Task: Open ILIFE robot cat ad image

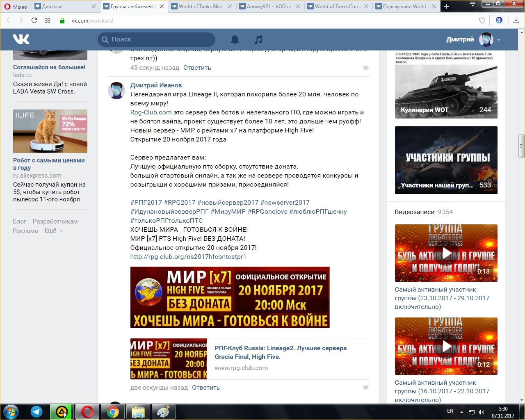Action: click(x=50, y=131)
